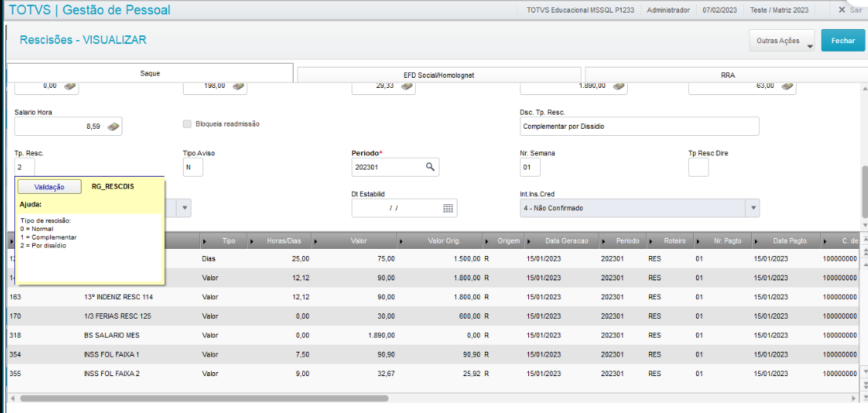Click the arrow icon on the Data Pagto. header
Screen dimensions: 868x413
click(757, 241)
